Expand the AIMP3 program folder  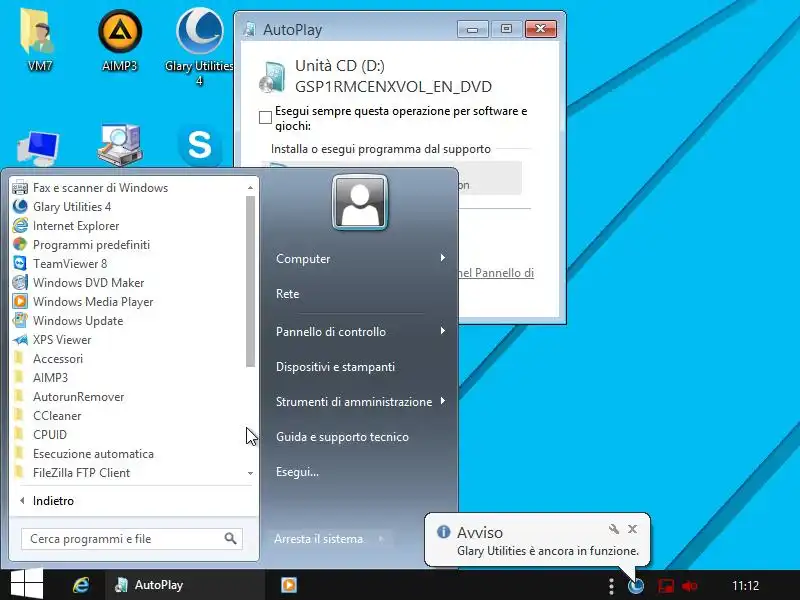(x=41, y=378)
